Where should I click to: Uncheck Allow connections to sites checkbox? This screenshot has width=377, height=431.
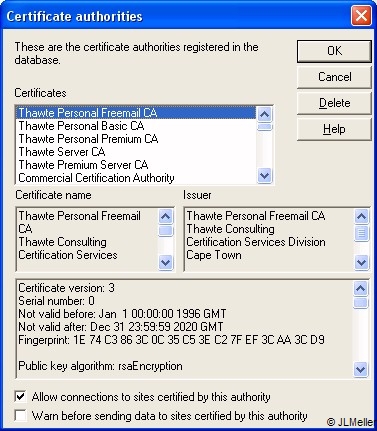pos(20,397)
